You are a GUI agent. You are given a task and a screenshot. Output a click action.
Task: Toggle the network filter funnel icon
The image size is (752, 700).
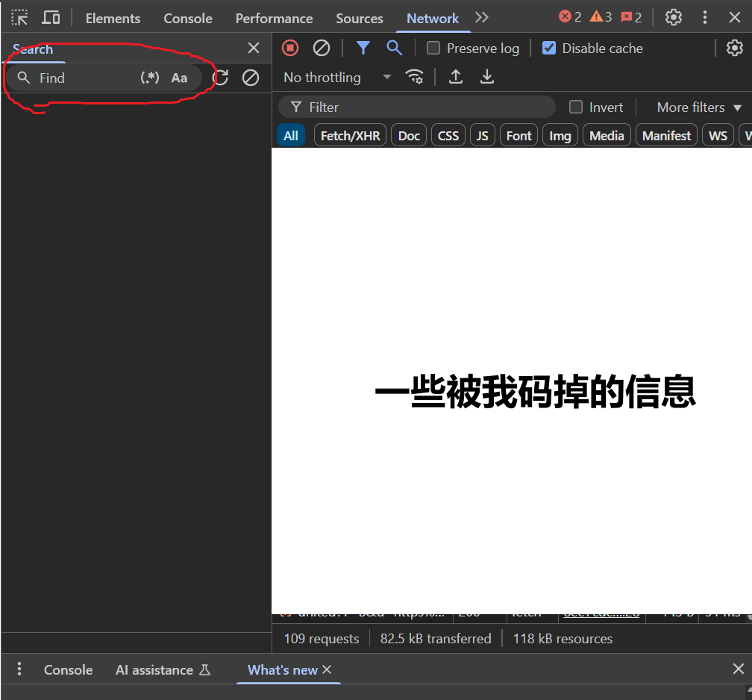tap(363, 48)
